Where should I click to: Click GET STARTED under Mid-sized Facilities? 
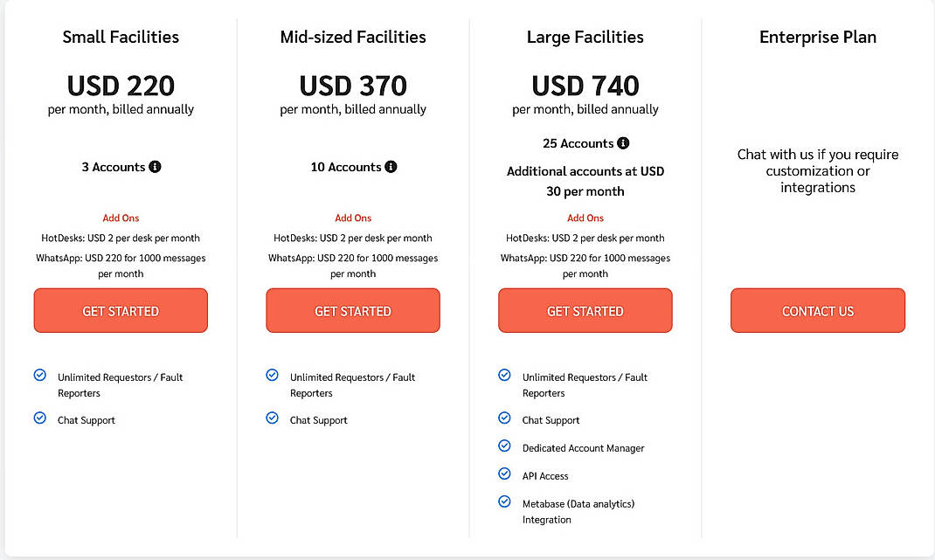point(352,310)
